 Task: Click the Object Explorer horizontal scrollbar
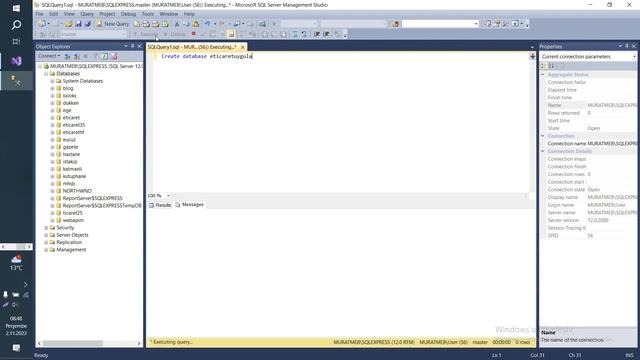click(x=89, y=343)
